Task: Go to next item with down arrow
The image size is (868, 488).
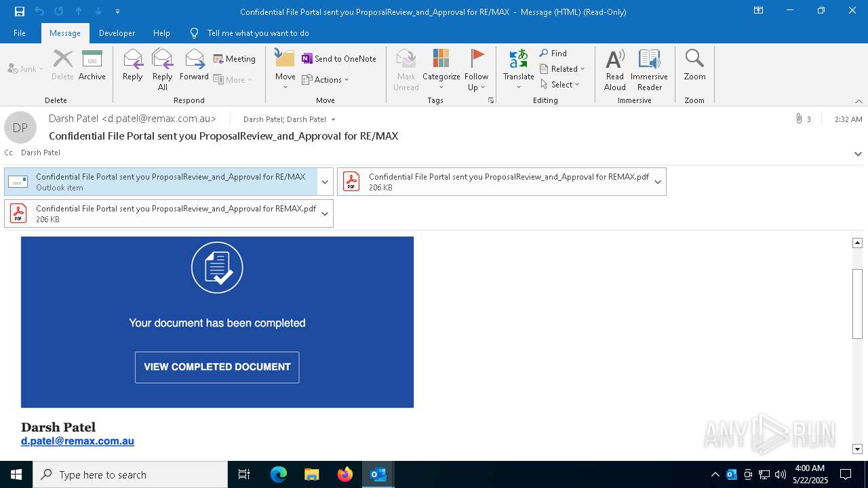Action: (98, 12)
